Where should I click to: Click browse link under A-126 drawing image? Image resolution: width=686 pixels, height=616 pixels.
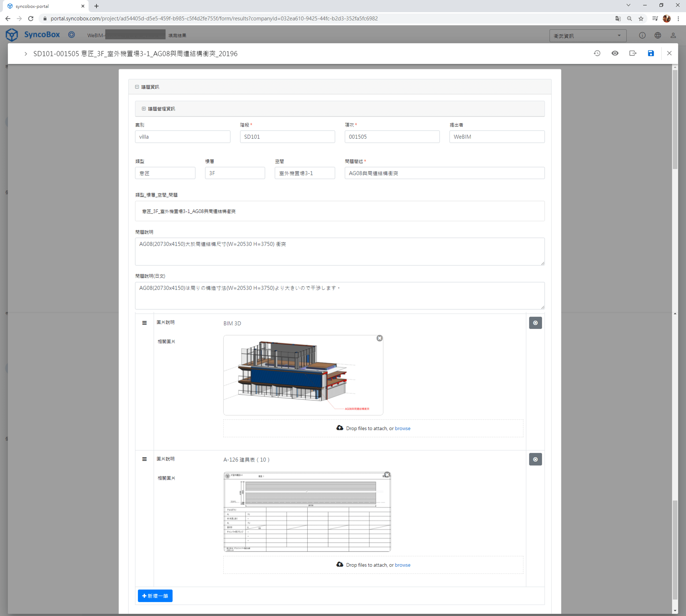pos(402,565)
